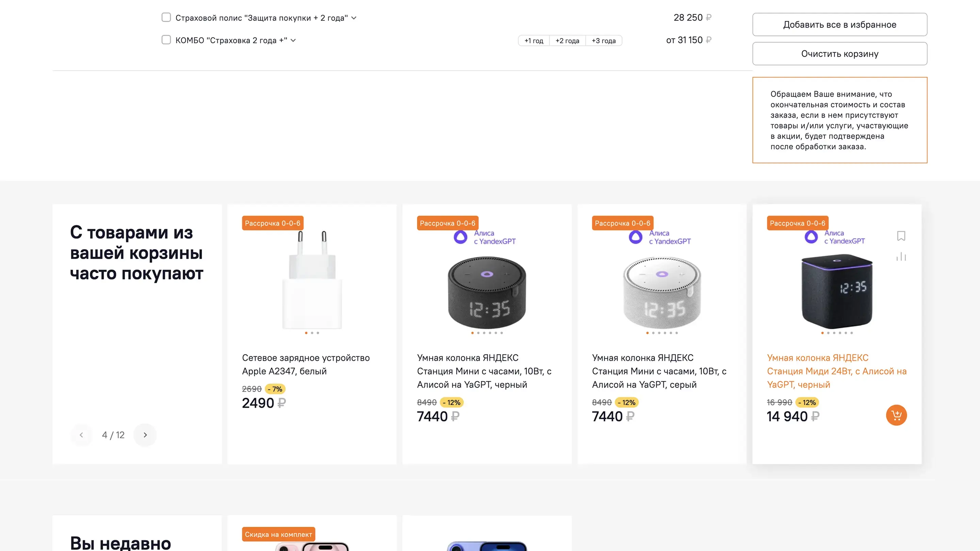Expand Страховой полис details chevron

pyautogui.click(x=354, y=18)
